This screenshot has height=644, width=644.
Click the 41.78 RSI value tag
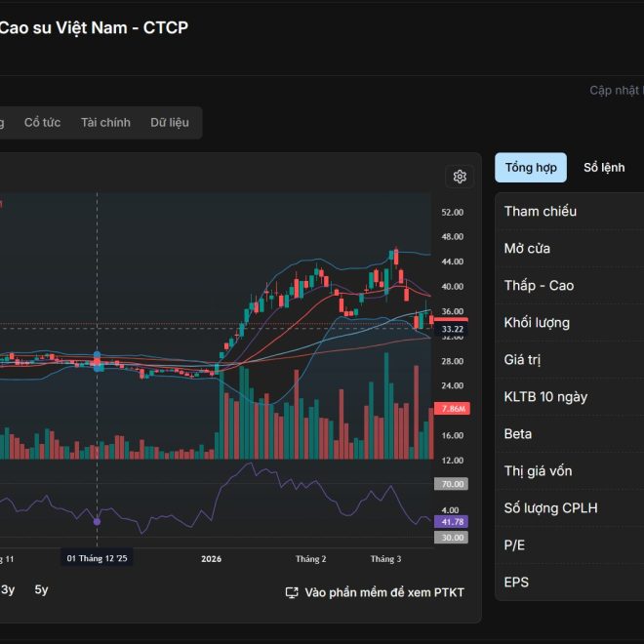click(452, 522)
